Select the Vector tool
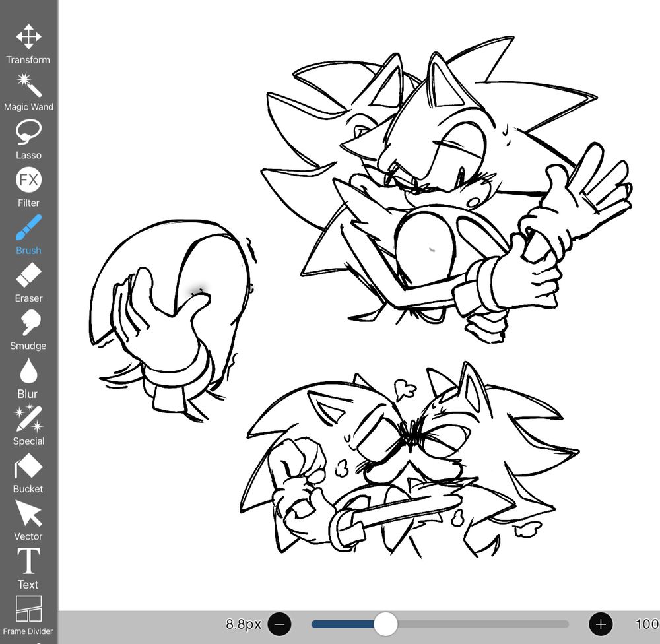Viewport: 660px width, 644px height. [x=28, y=521]
